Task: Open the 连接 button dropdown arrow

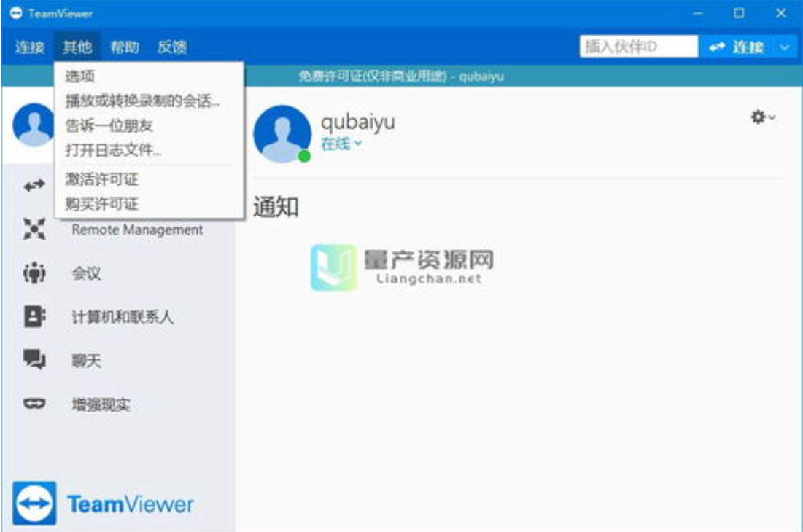Action: [784, 47]
